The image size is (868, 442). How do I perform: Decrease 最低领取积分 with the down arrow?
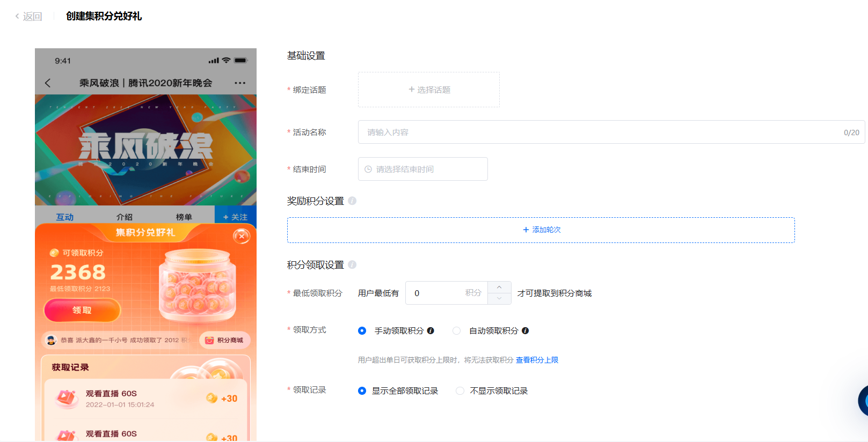tap(499, 299)
